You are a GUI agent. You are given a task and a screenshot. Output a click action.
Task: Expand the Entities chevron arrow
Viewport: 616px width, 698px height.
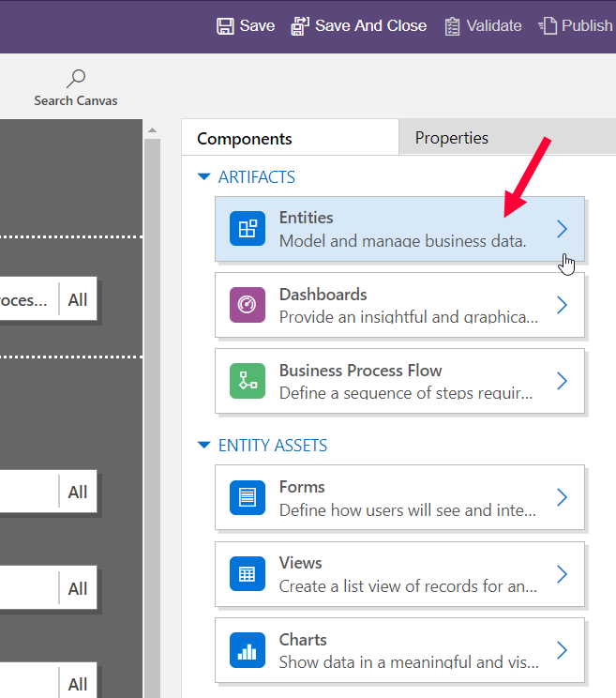562,229
